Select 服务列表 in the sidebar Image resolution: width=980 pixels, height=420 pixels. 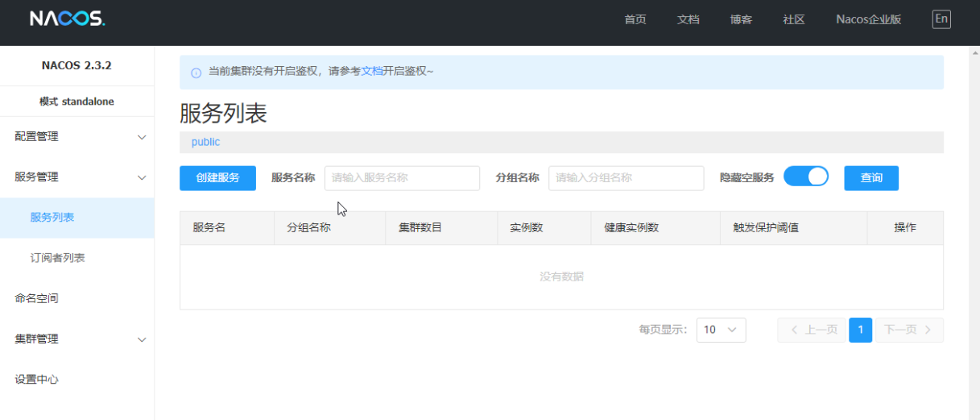pyautogui.click(x=52, y=218)
